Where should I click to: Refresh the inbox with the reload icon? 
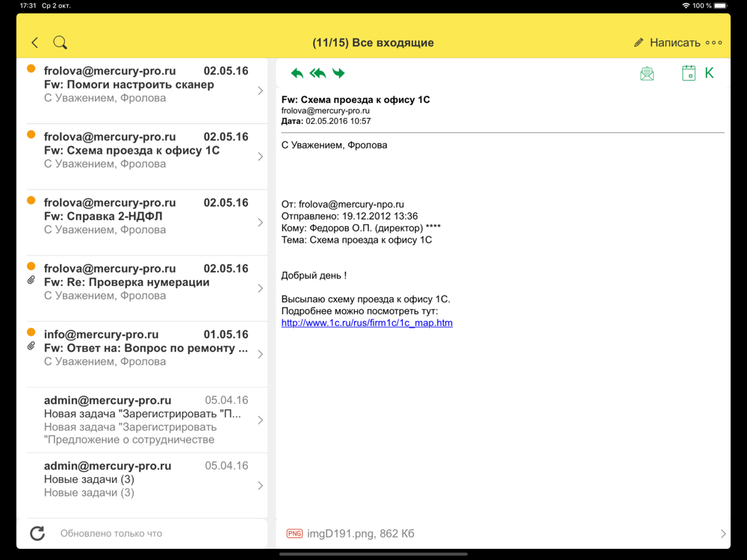point(37,533)
